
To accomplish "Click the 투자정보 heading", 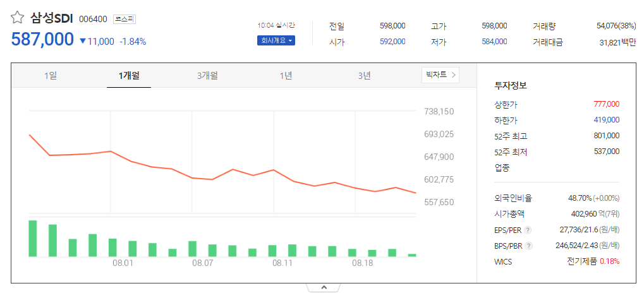I will click(511, 86).
